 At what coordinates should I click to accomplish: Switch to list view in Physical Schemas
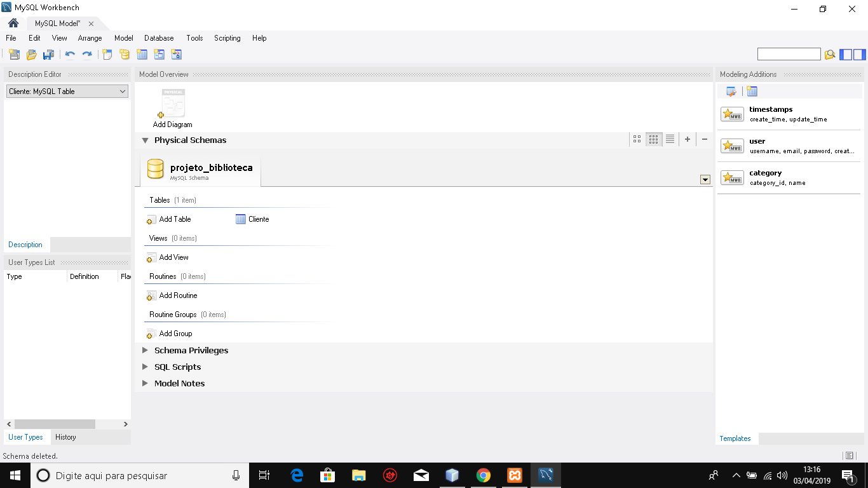(x=670, y=139)
